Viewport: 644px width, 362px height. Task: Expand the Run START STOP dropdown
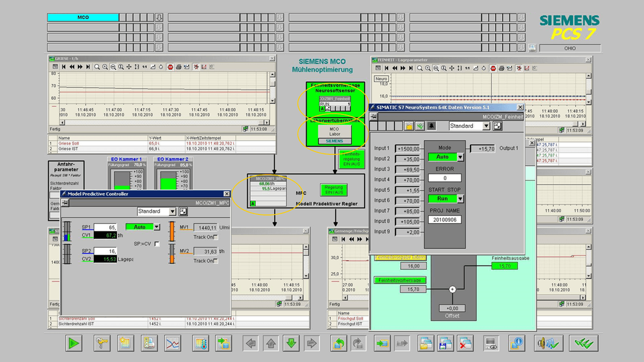click(x=460, y=199)
